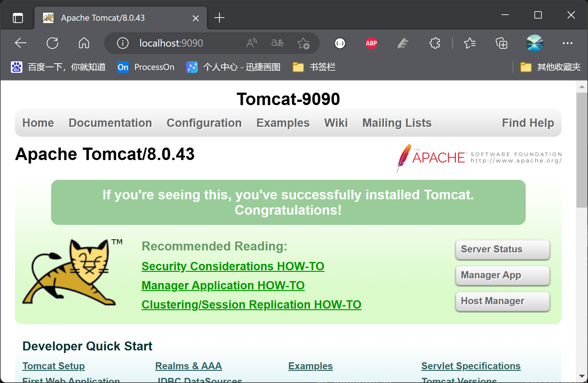Open the Favorites list icon

pyautogui.click(x=470, y=43)
